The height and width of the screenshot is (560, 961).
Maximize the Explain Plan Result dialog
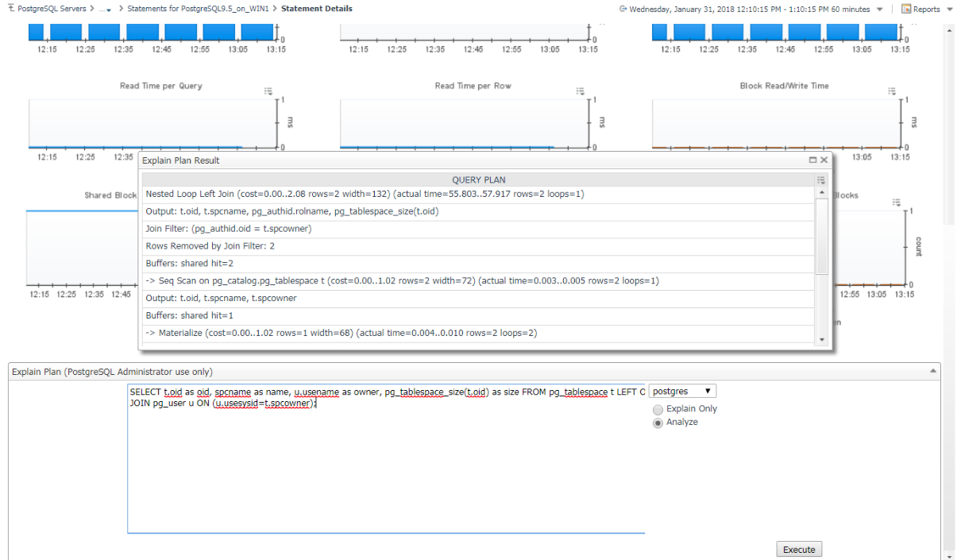coord(812,160)
